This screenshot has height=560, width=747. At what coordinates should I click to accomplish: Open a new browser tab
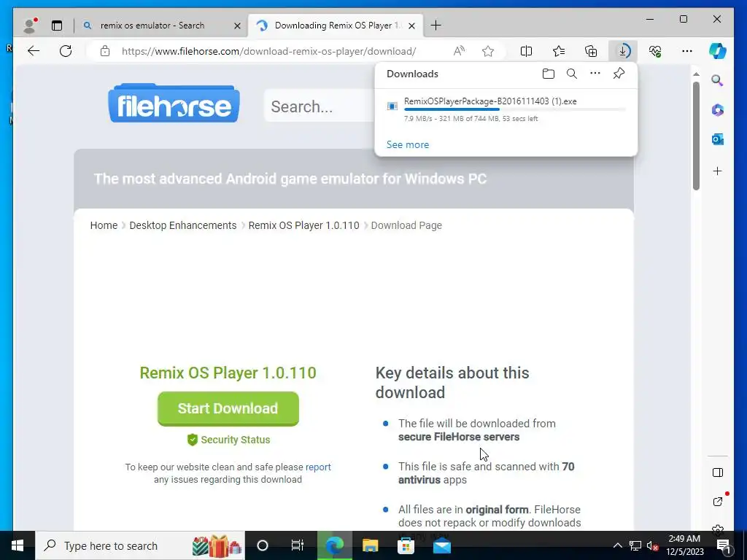(436, 26)
